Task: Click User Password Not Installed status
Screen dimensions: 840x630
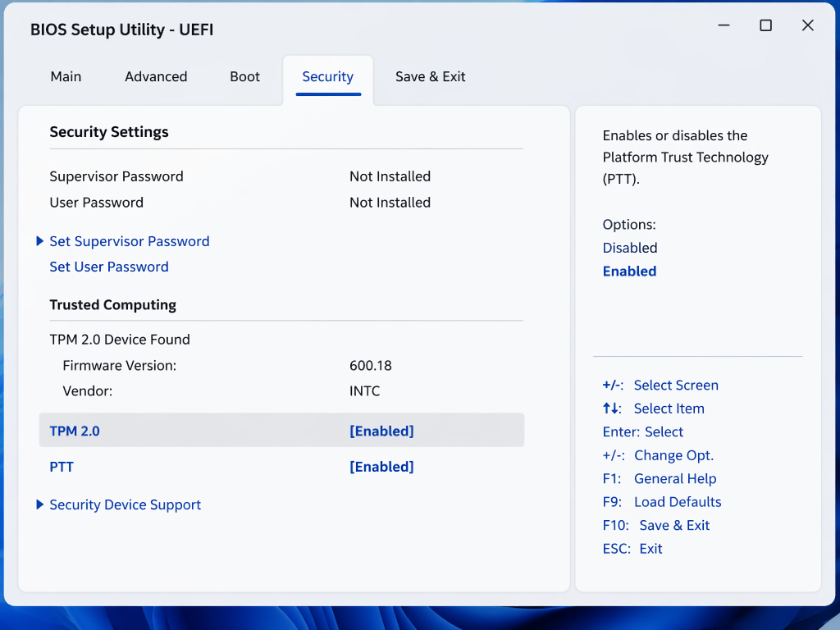Action: pos(390,203)
